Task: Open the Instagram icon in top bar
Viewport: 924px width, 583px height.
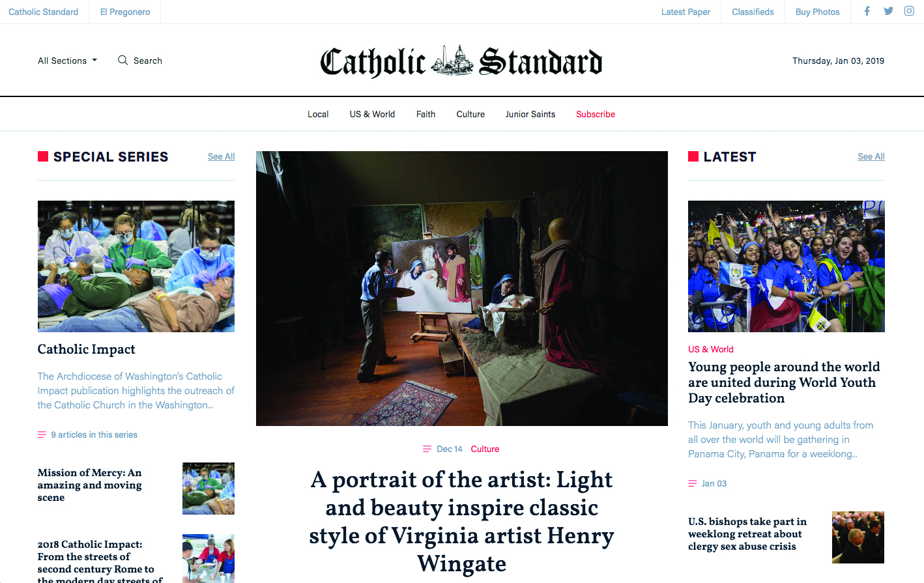Action: click(x=909, y=11)
